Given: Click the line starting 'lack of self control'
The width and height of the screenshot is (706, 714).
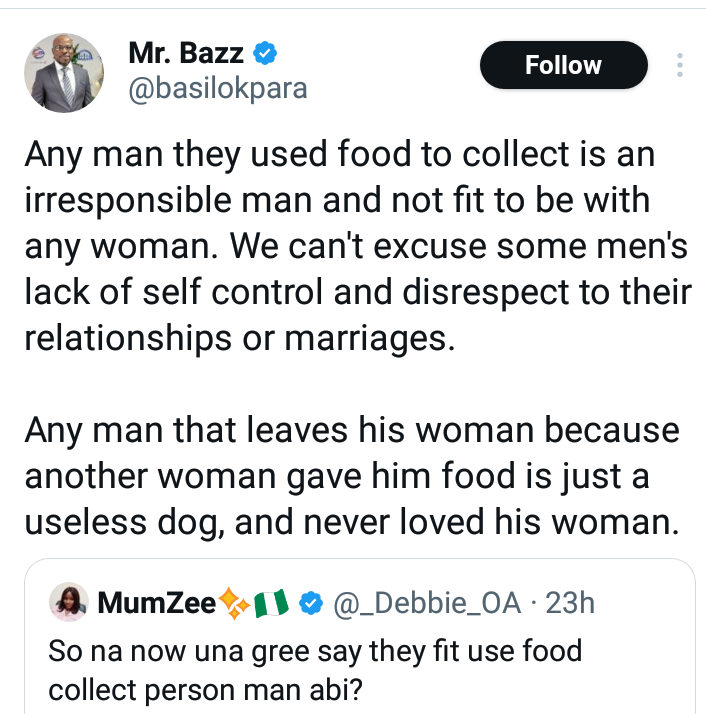Looking at the screenshot, I should (357, 293).
